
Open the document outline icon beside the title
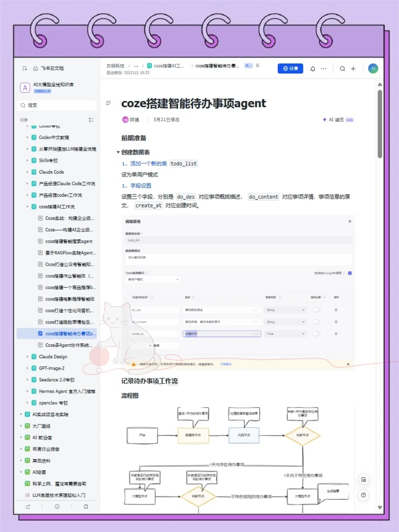108,103
